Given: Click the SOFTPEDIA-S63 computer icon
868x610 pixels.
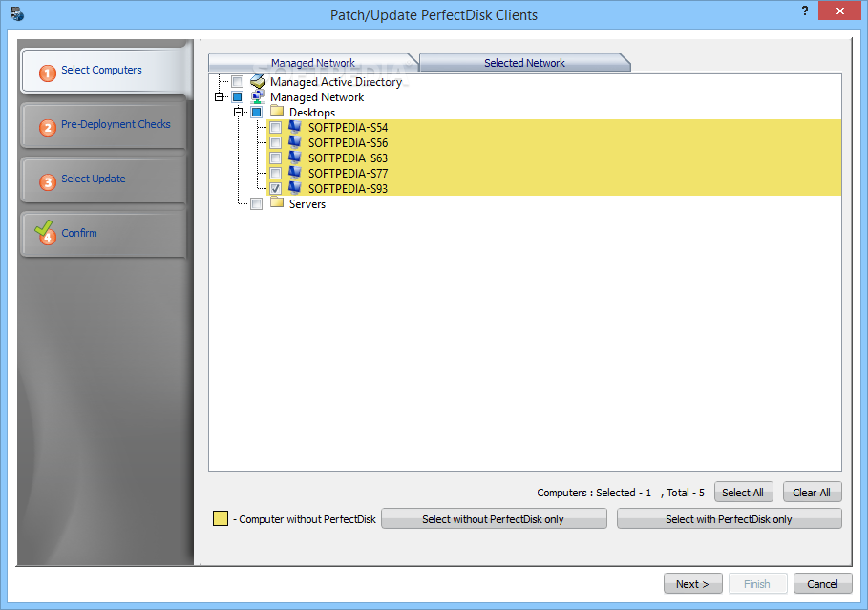Looking at the screenshot, I should [x=294, y=158].
